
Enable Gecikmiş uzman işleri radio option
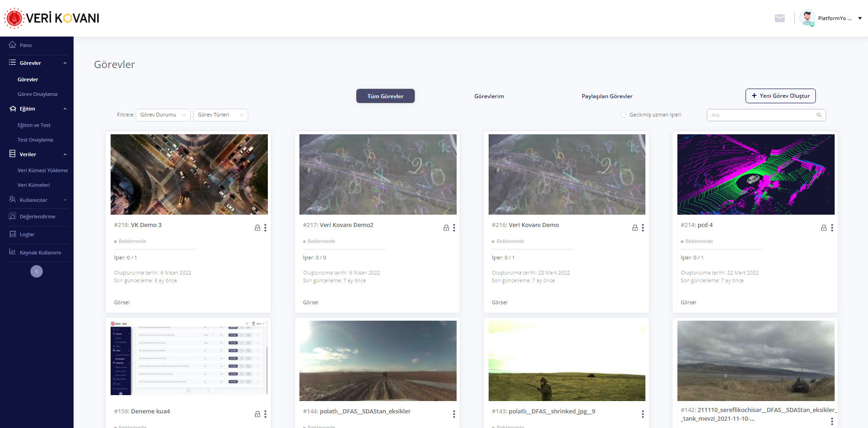pyautogui.click(x=623, y=115)
